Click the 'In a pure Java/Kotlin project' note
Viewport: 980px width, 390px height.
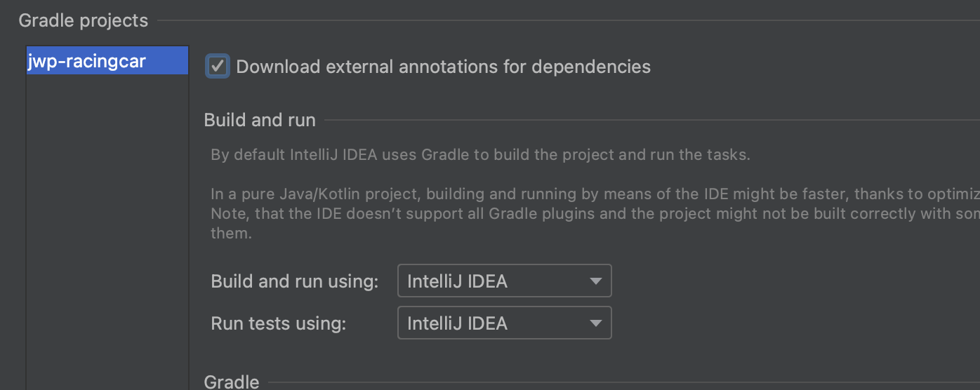coord(595,213)
